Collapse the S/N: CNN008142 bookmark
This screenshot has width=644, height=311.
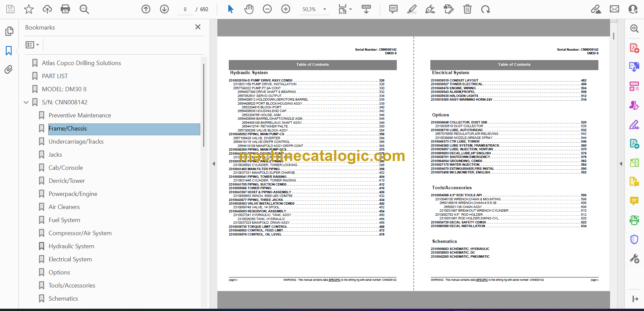click(x=26, y=102)
